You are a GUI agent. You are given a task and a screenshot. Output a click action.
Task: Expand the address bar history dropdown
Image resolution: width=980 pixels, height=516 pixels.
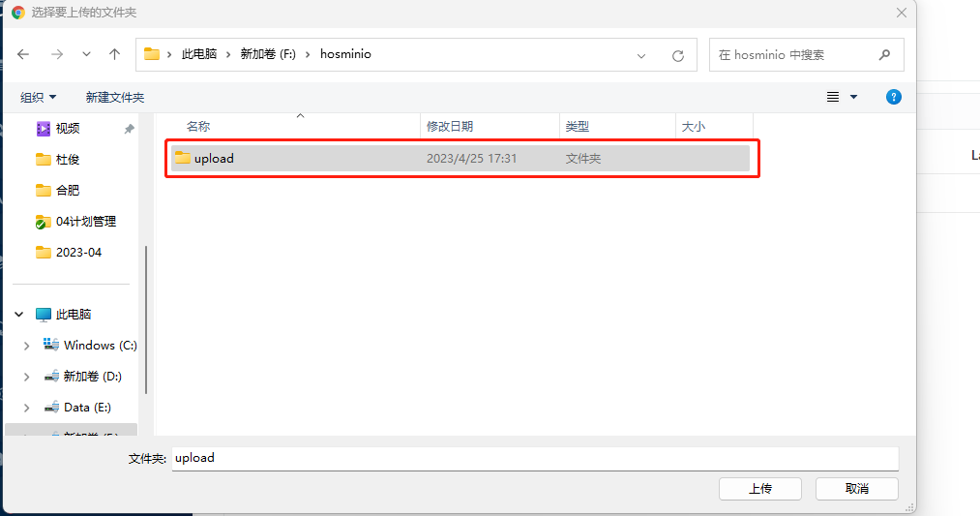click(x=641, y=56)
